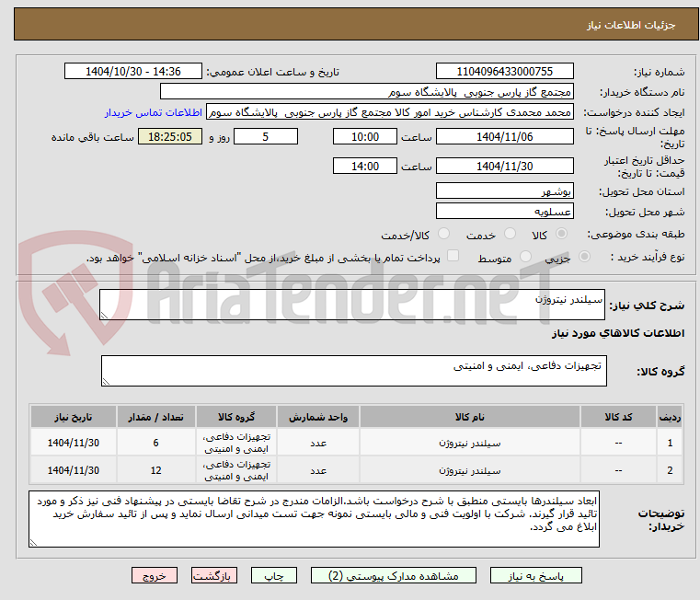700x600 pixels.
Task: Click the چاپ print button
Action: coord(274,575)
